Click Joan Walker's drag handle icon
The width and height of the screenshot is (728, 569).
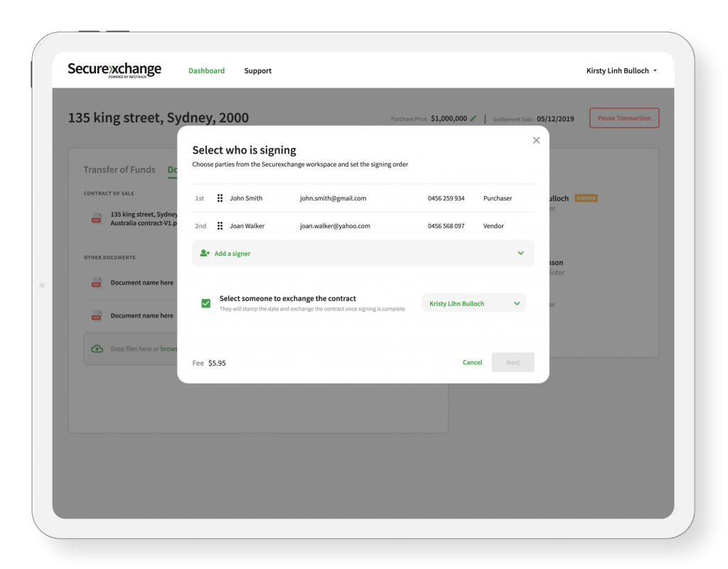tap(220, 226)
